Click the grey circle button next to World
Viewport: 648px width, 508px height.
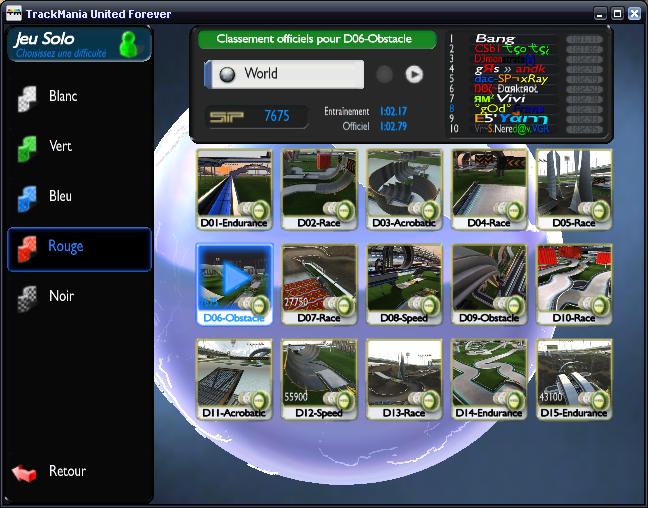click(x=384, y=74)
